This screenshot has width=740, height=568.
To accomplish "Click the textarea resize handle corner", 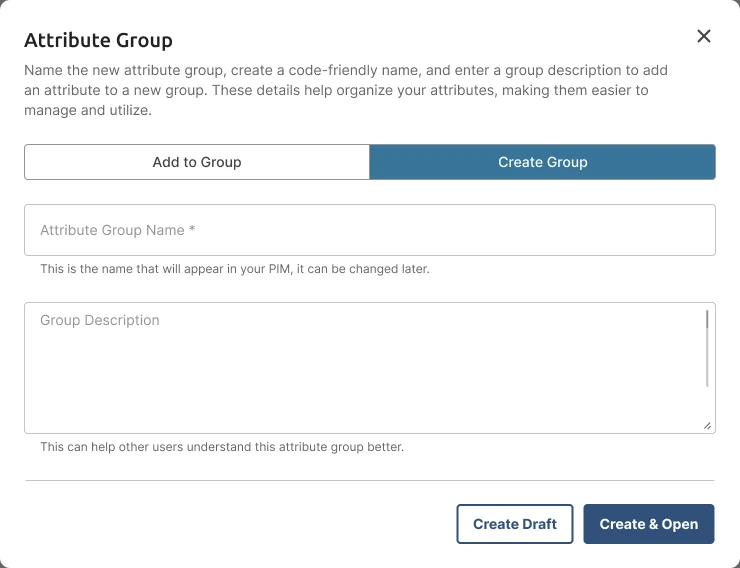I will [707, 426].
